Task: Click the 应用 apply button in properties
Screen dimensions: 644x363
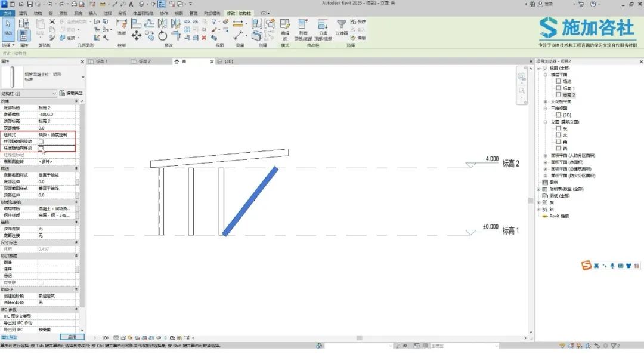Action: point(72,337)
